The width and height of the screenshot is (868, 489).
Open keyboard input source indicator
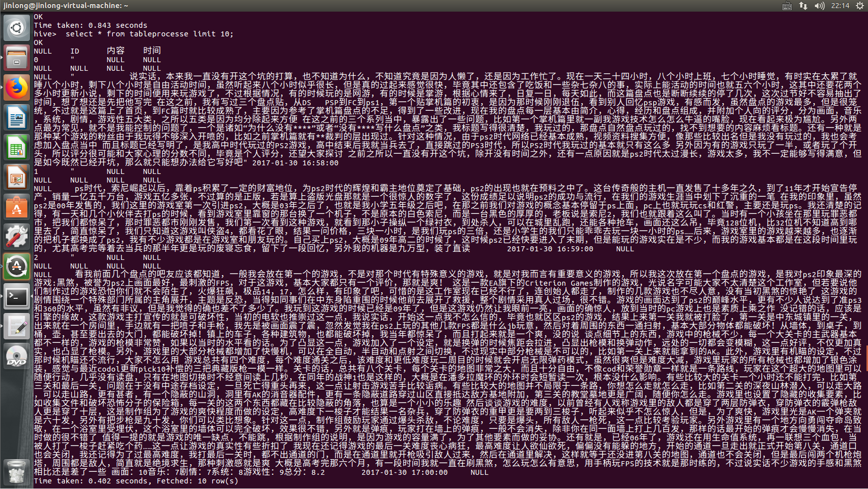787,6
